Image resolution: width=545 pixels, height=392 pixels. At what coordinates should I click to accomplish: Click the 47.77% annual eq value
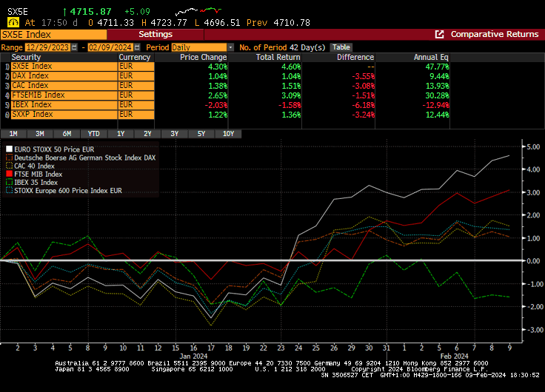[437, 67]
